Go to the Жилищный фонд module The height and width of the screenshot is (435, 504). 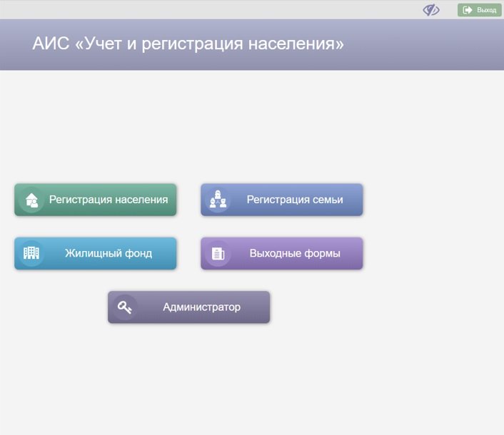(95, 253)
